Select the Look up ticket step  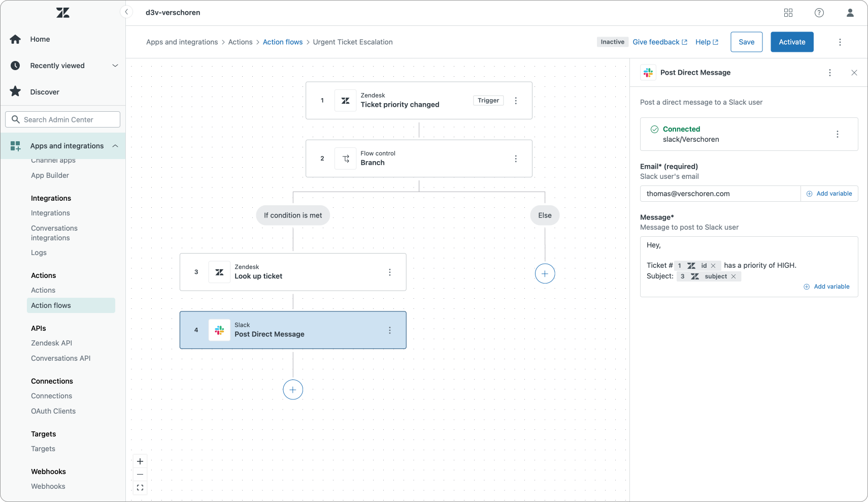tap(293, 272)
